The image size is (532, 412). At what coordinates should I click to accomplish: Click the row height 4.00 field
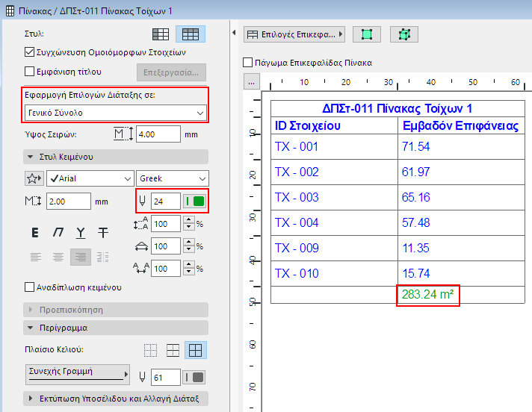pyautogui.click(x=158, y=134)
